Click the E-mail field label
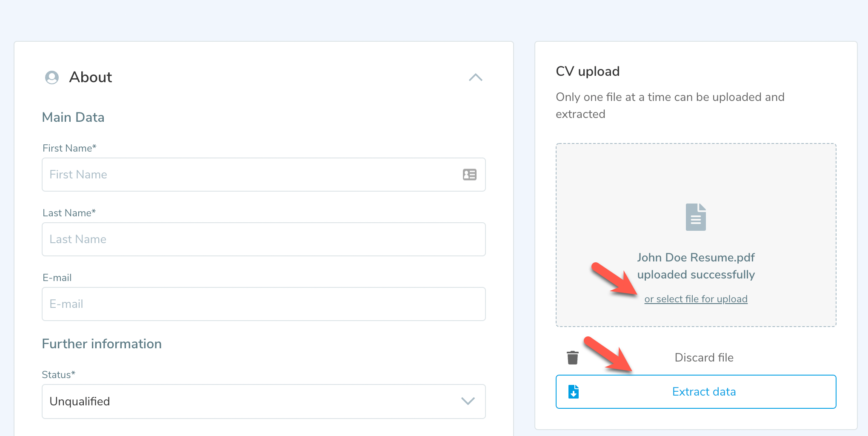This screenshot has width=868, height=436. pos(57,278)
